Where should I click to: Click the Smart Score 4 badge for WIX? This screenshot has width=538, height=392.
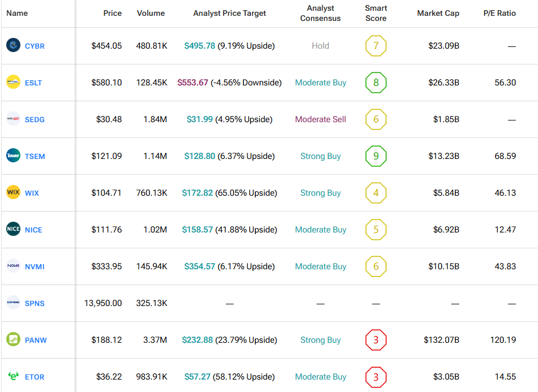pyautogui.click(x=375, y=193)
